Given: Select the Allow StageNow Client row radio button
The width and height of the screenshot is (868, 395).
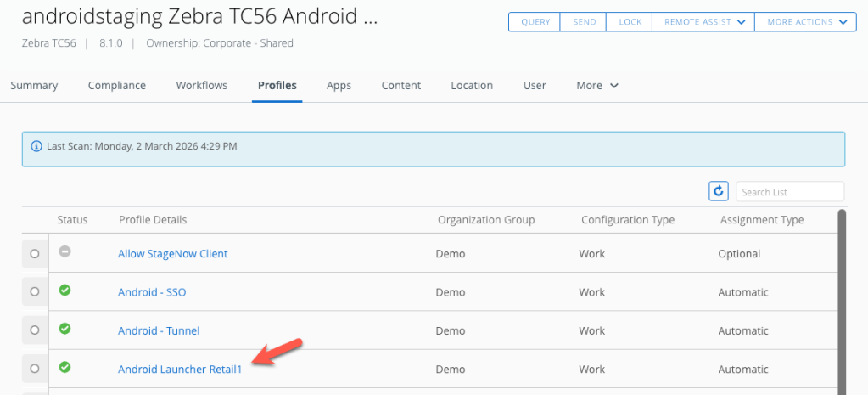Looking at the screenshot, I should [35, 253].
